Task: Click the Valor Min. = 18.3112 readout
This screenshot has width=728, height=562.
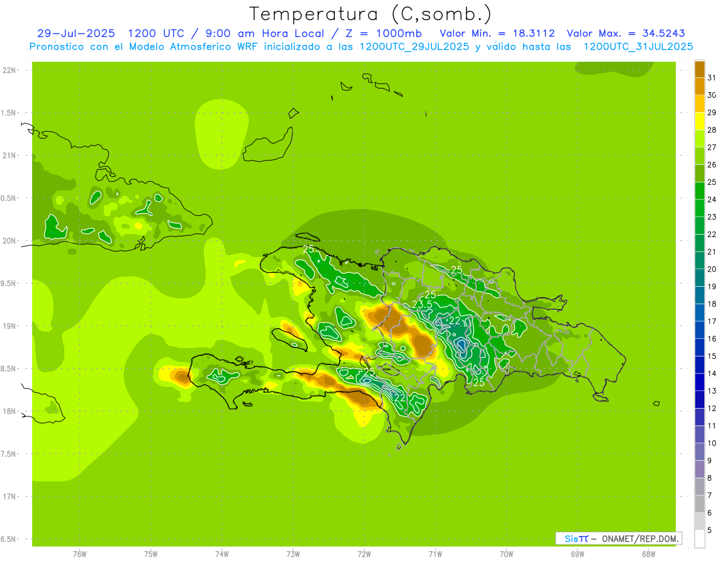Action: [x=497, y=33]
